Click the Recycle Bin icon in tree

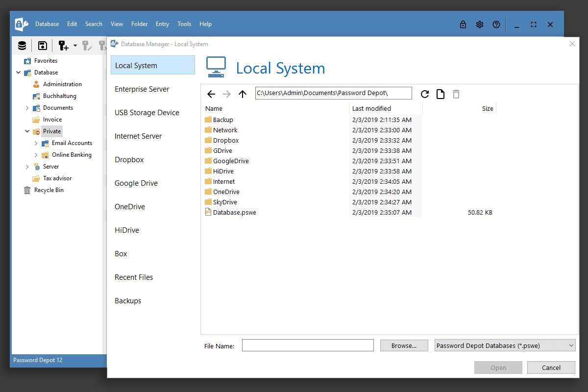[x=27, y=190]
